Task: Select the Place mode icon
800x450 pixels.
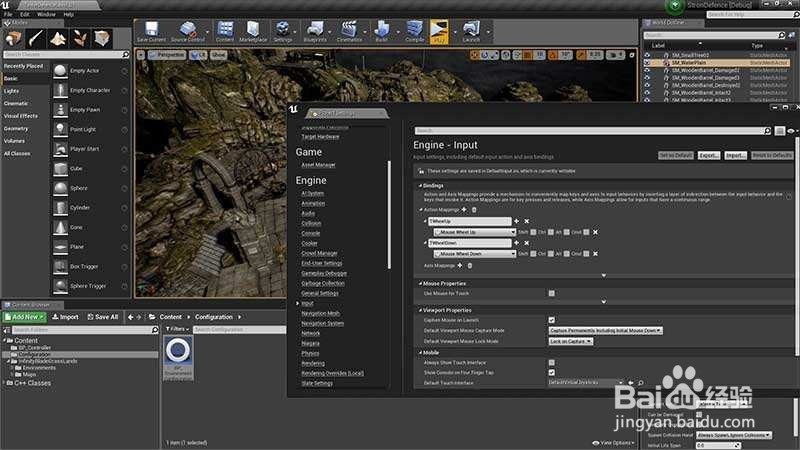Action: pyautogui.click(x=14, y=38)
